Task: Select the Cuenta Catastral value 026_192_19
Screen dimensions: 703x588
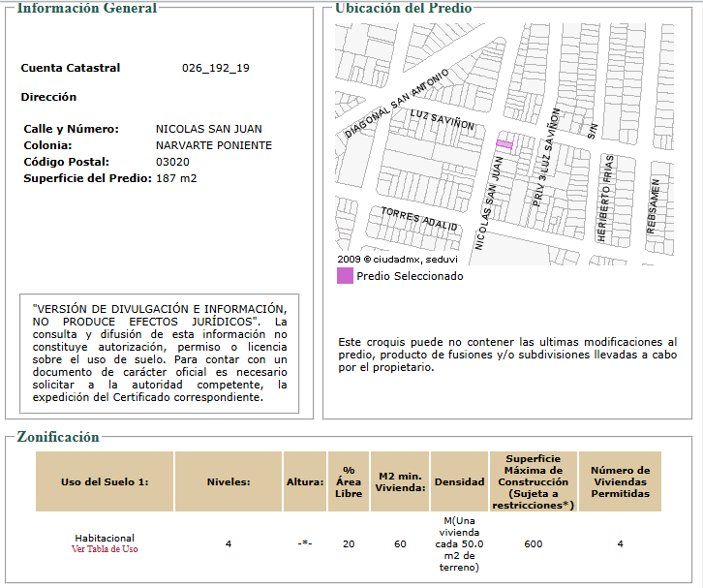Action: pos(216,68)
